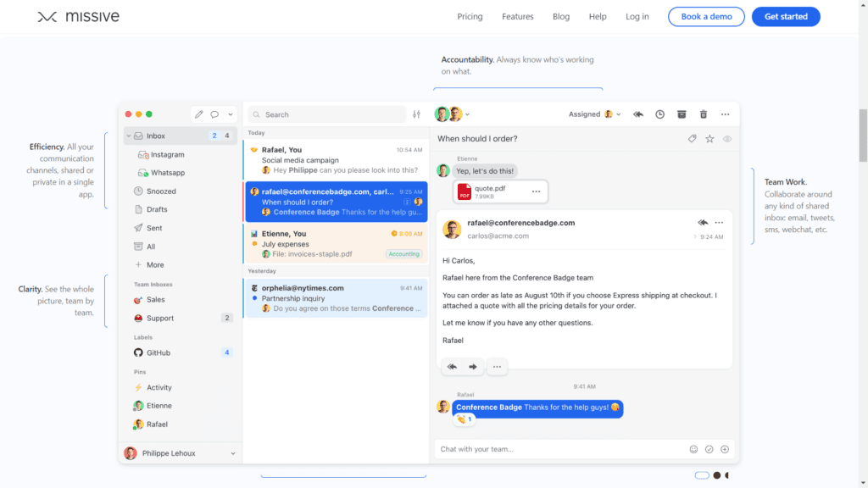
Task: Open Blog in top navigation
Action: tap(561, 17)
